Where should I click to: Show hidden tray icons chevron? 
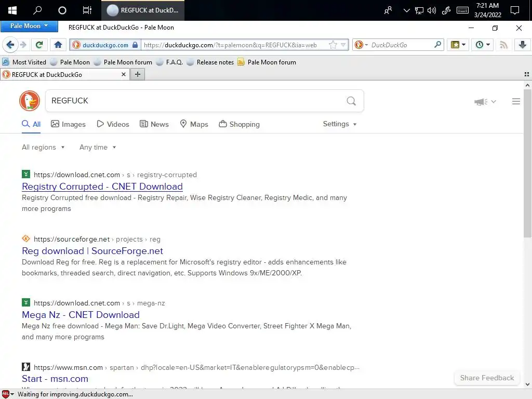406,10
